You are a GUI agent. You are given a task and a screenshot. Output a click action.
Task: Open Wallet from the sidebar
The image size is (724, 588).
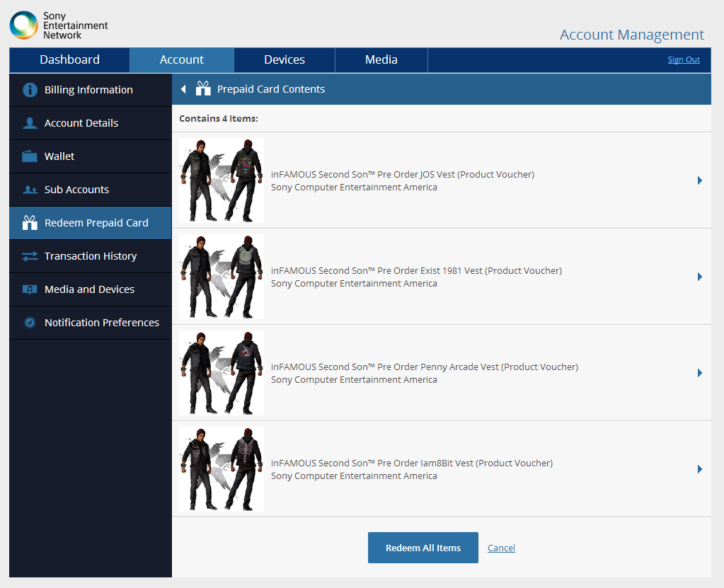[91, 156]
